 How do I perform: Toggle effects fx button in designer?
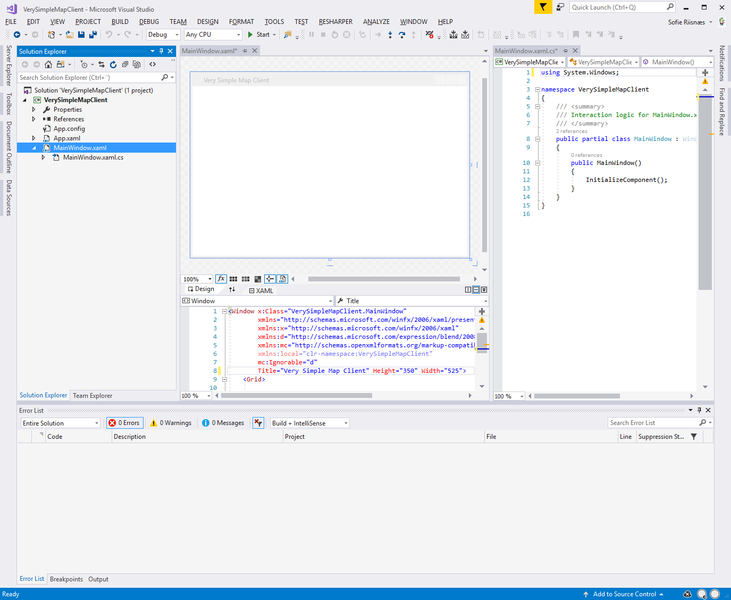click(x=221, y=279)
